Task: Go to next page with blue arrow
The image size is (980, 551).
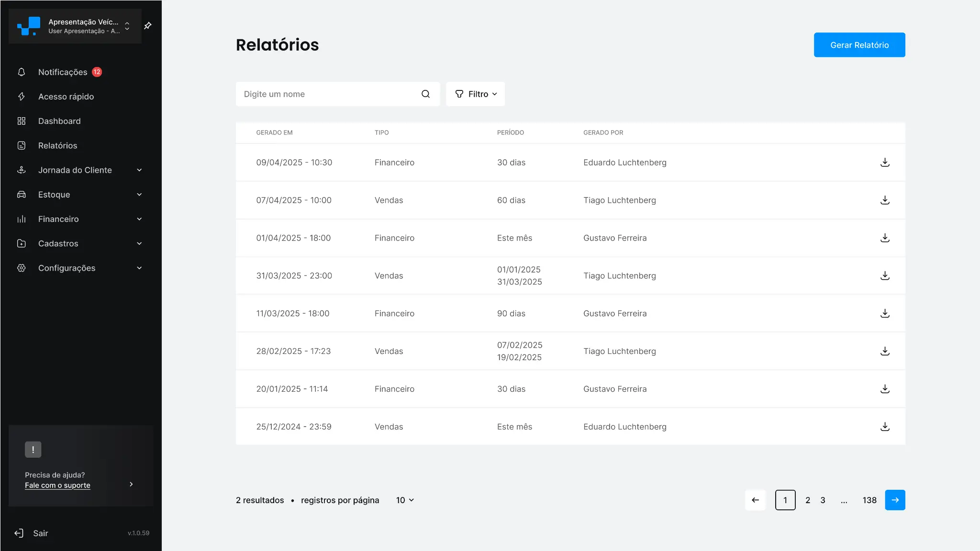Action: [895, 500]
